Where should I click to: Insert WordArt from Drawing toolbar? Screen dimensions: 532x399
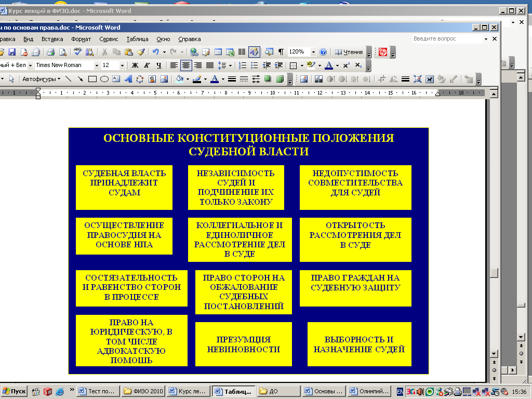click(128, 79)
